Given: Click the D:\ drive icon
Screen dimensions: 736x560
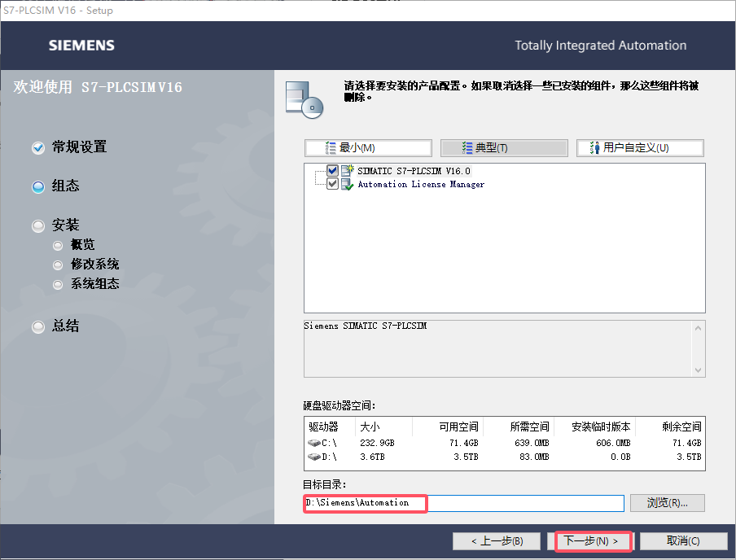Looking at the screenshot, I should pyautogui.click(x=314, y=457).
